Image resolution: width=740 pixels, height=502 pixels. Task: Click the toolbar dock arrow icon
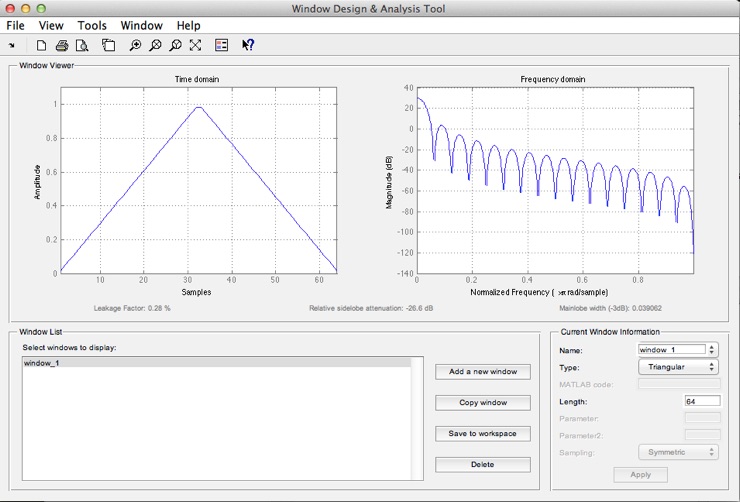click(x=11, y=45)
